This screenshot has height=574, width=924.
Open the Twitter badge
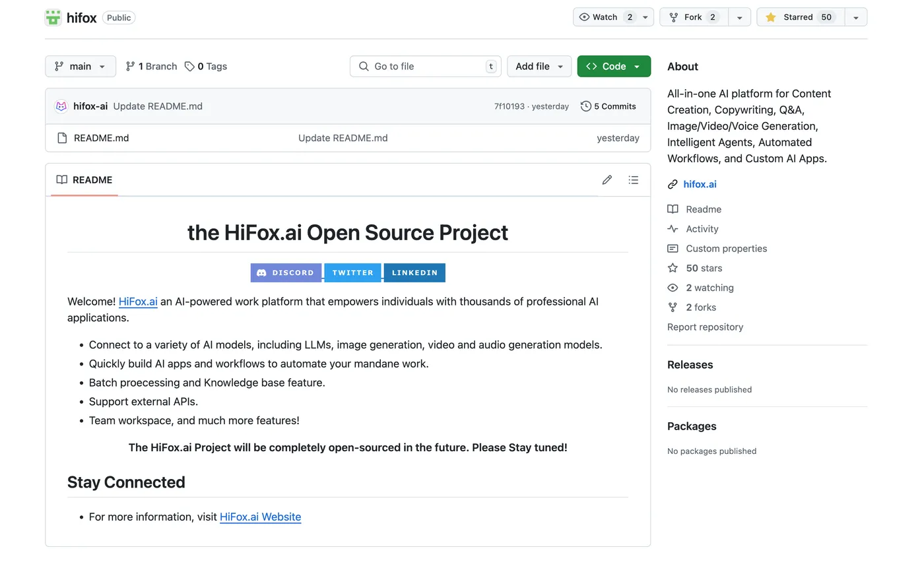click(352, 272)
